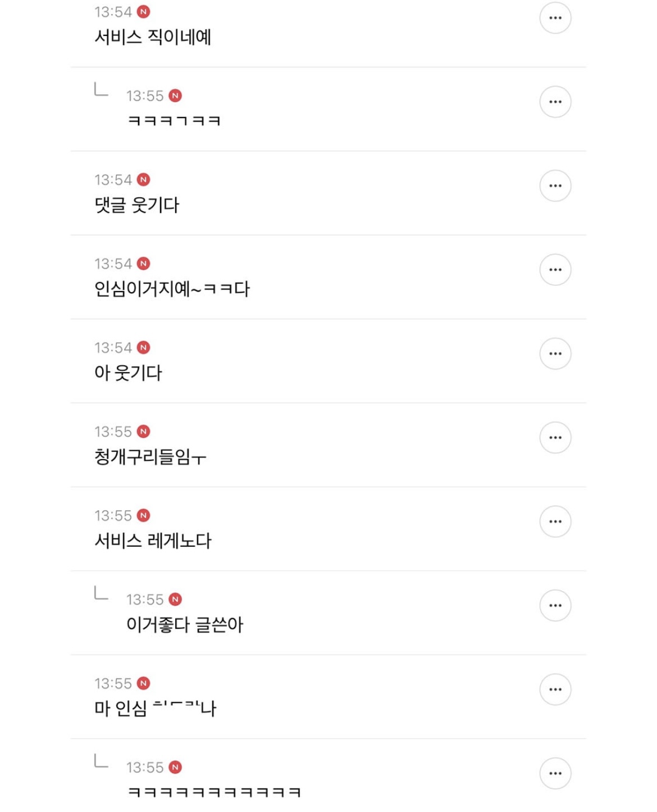Click red N badge beside '서비스 직이네예'
This screenshot has height=812, width=657.
click(144, 12)
